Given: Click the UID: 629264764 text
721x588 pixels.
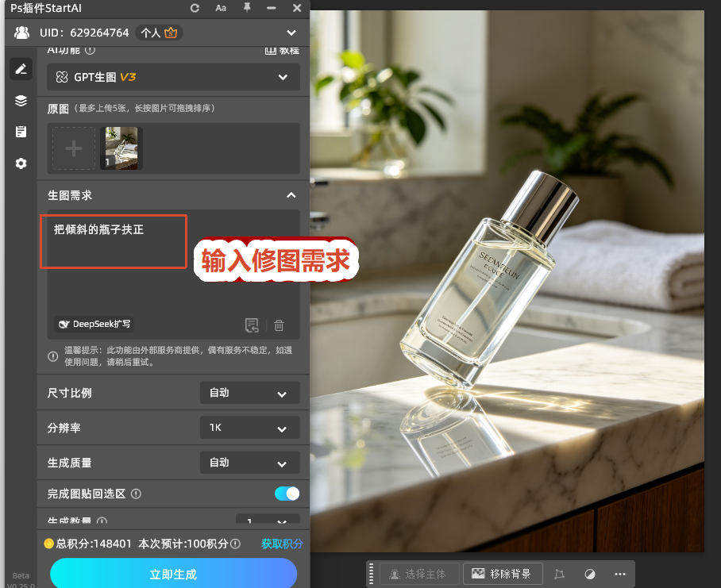Looking at the screenshot, I should pos(84,33).
